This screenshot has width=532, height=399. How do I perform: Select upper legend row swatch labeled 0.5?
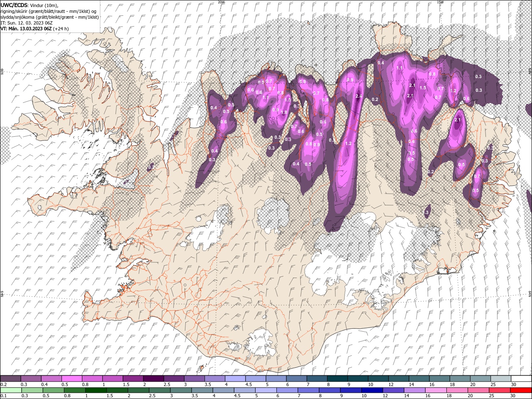click(x=71, y=379)
